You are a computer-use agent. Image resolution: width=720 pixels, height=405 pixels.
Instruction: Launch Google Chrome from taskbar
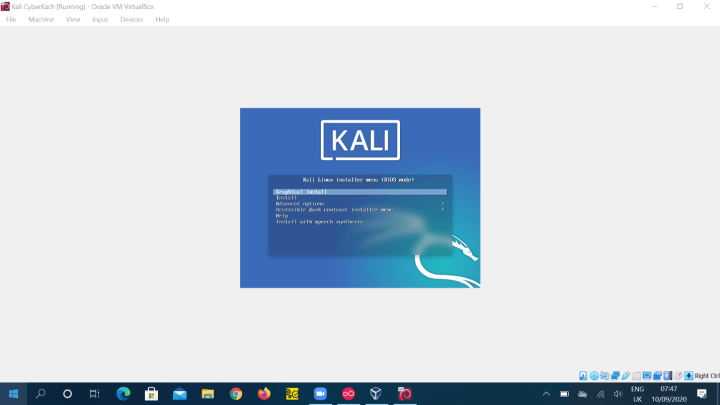pyautogui.click(x=236, y=394)
